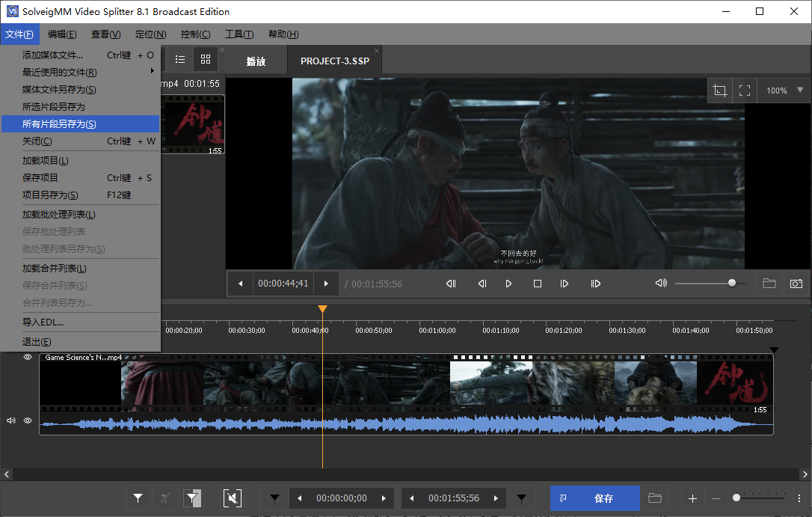Enter fullscreen preview mode
This screenshot has width=812, height=517.
[x=745, y=91]
